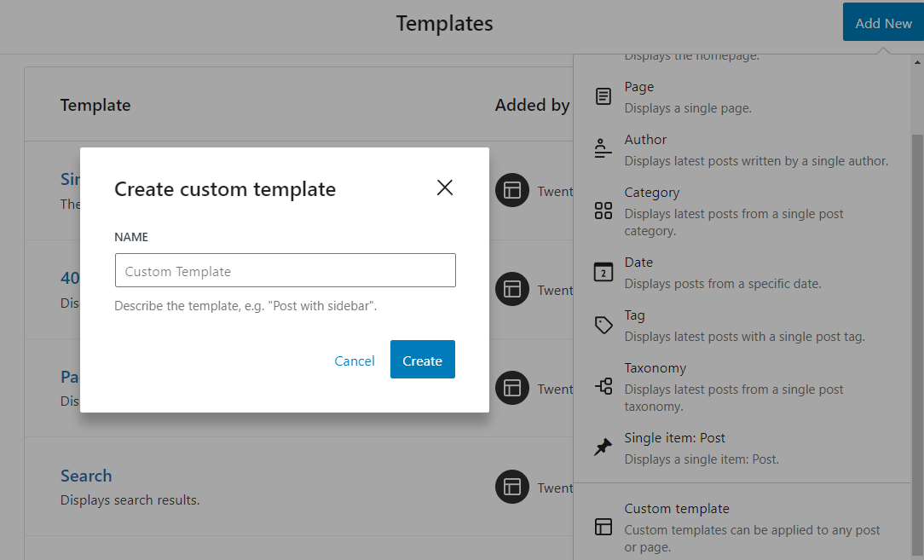Image resolution: width=924 pixels, height=560 pixels.
Task: Select the Custom template icon
Action: click(603, 527)
